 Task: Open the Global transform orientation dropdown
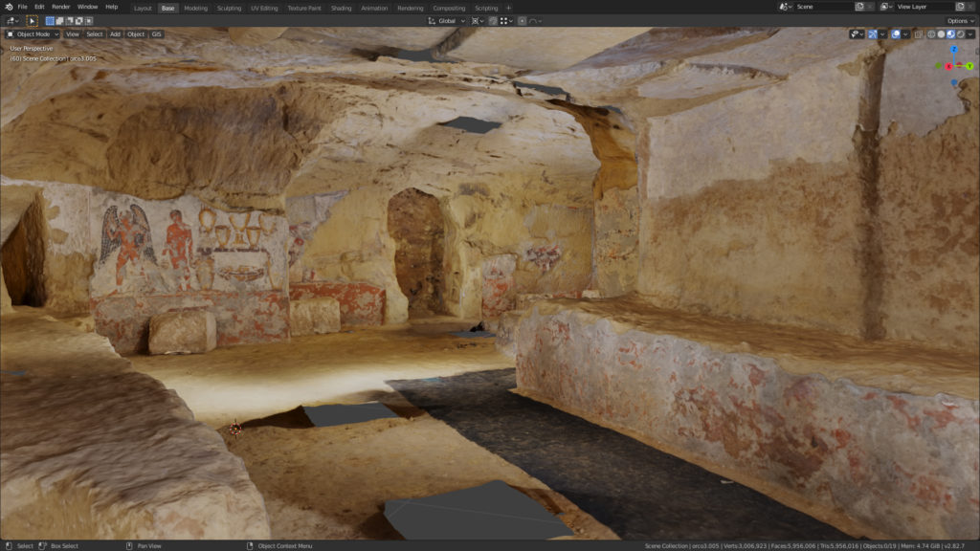point(447,21)
